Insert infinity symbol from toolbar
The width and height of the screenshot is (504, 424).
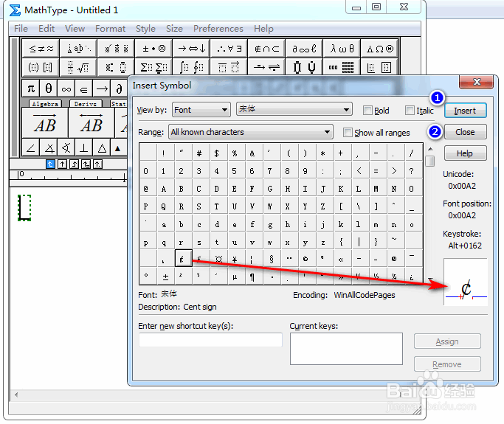tap(66, 88)
